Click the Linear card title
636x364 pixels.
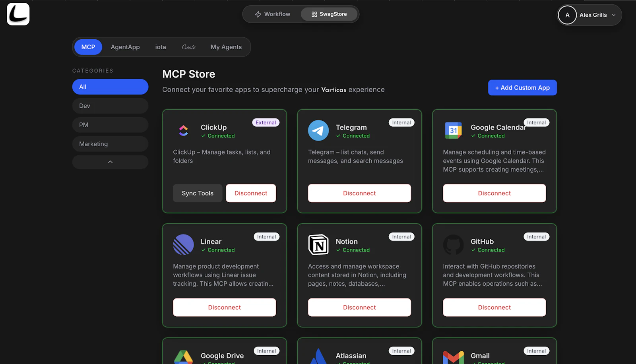(x=211, y=242)
